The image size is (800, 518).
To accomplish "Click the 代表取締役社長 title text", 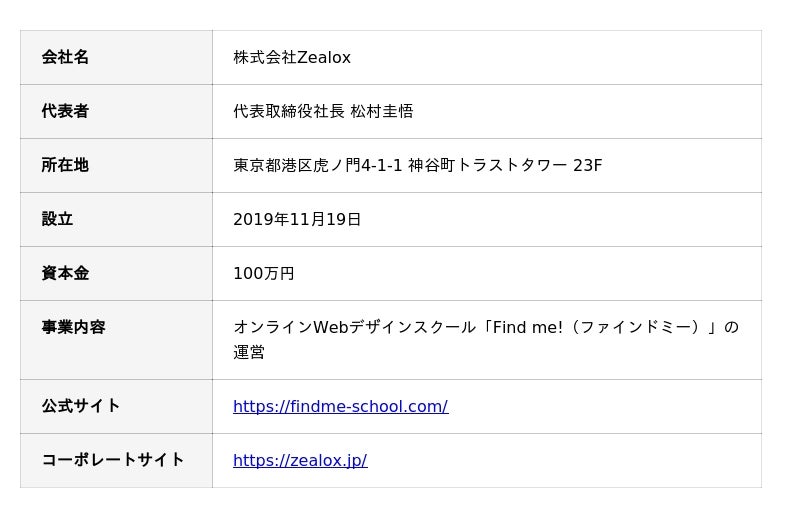I will (289, 111).
